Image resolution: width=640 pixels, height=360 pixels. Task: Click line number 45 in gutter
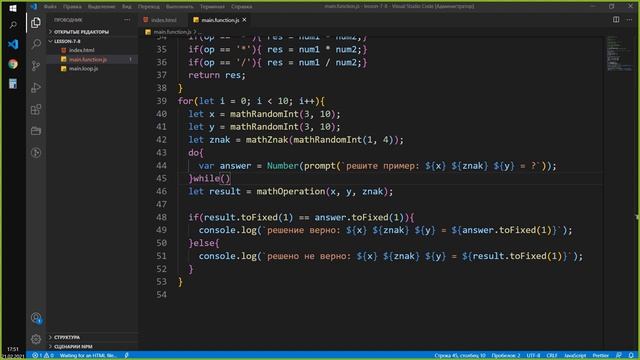(162, 178)
